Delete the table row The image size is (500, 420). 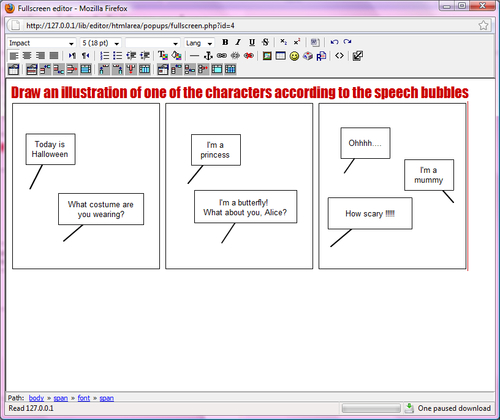[x=72, y=69]
